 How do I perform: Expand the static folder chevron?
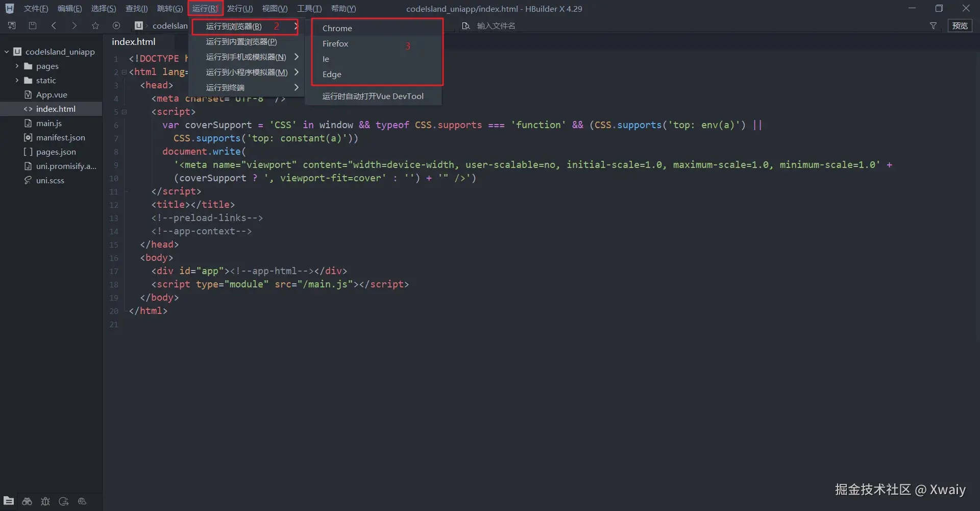click(17, 80)
